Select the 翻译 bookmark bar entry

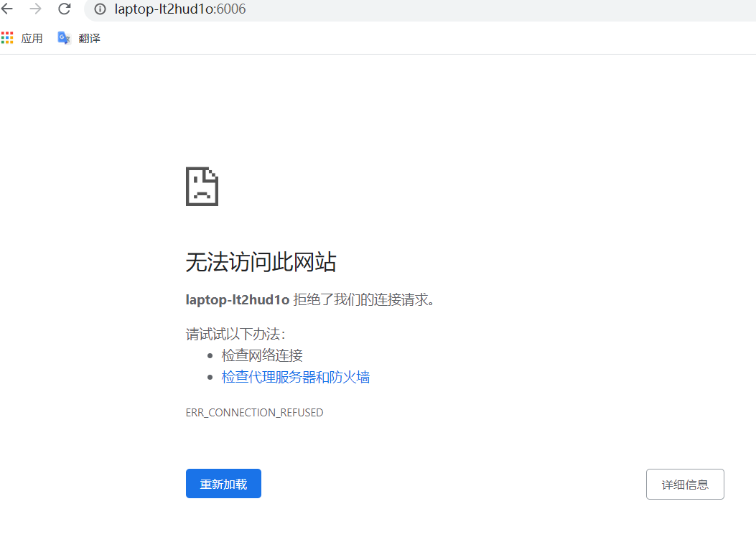click(x=89, y=37)
